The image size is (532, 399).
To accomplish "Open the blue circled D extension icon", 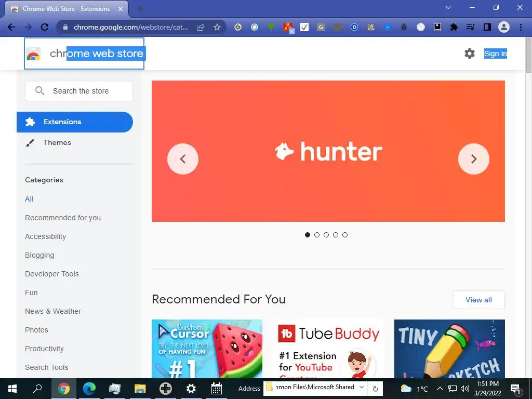I will pos(354,27).
